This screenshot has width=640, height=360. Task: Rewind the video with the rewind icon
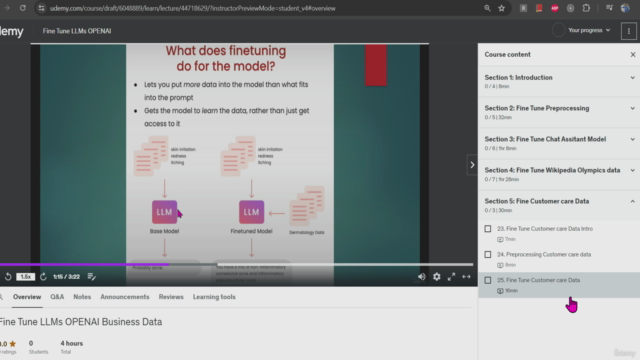point(8,277)
